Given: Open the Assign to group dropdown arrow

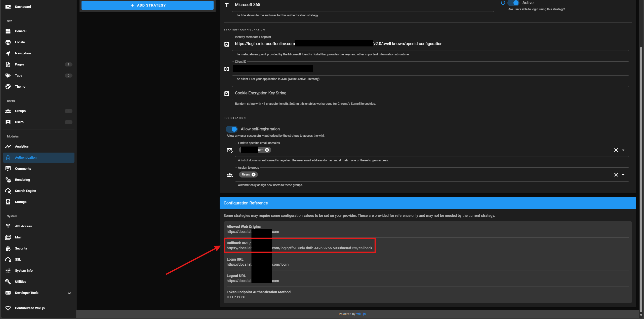Looking at the screenshot, I should (623, 175).
